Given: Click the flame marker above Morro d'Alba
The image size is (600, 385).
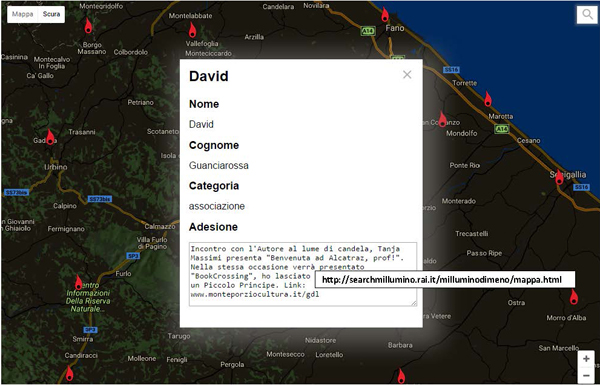Looking at the screenshot, I should coord(574,297).
